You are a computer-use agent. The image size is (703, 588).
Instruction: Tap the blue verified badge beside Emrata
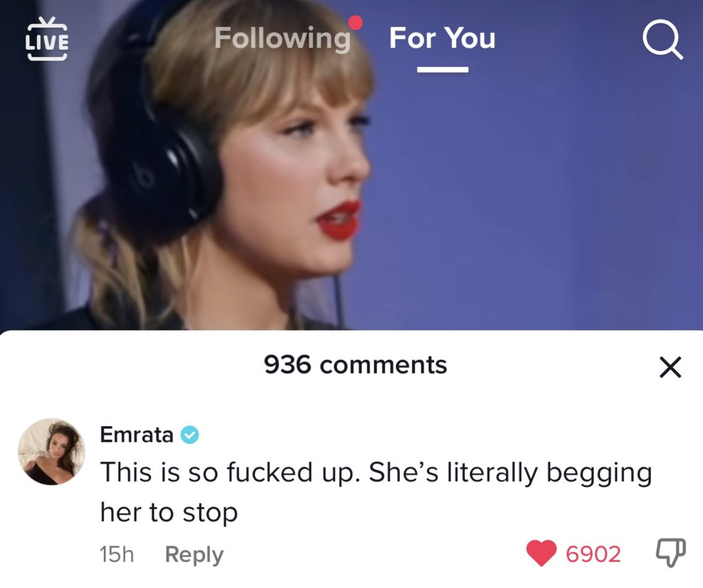click(190, 435)
